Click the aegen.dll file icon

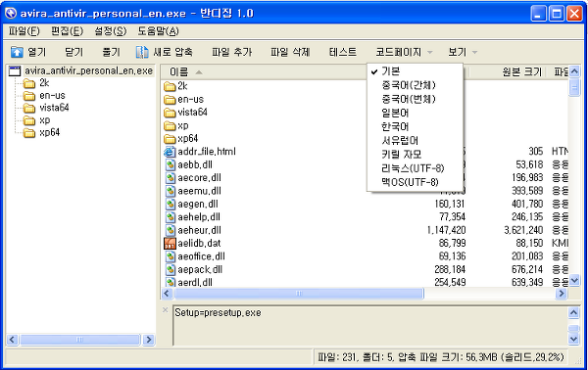click(171, 205)
